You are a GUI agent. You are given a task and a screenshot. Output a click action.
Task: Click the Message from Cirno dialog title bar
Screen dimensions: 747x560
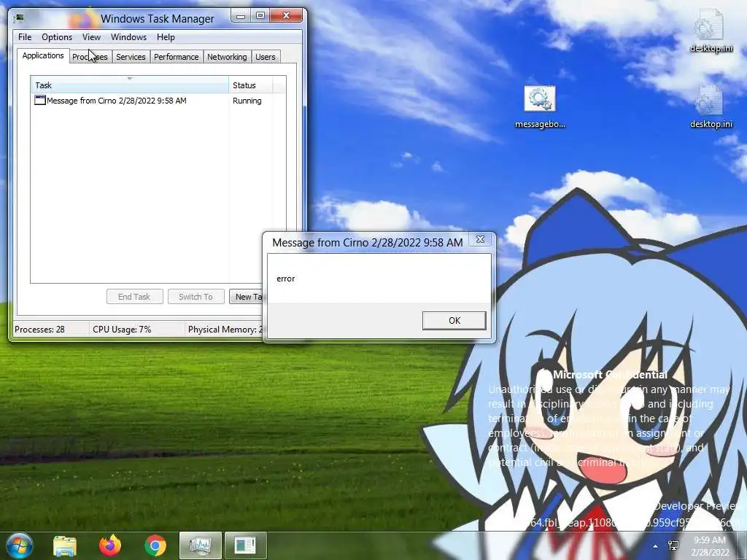point(368,242)
